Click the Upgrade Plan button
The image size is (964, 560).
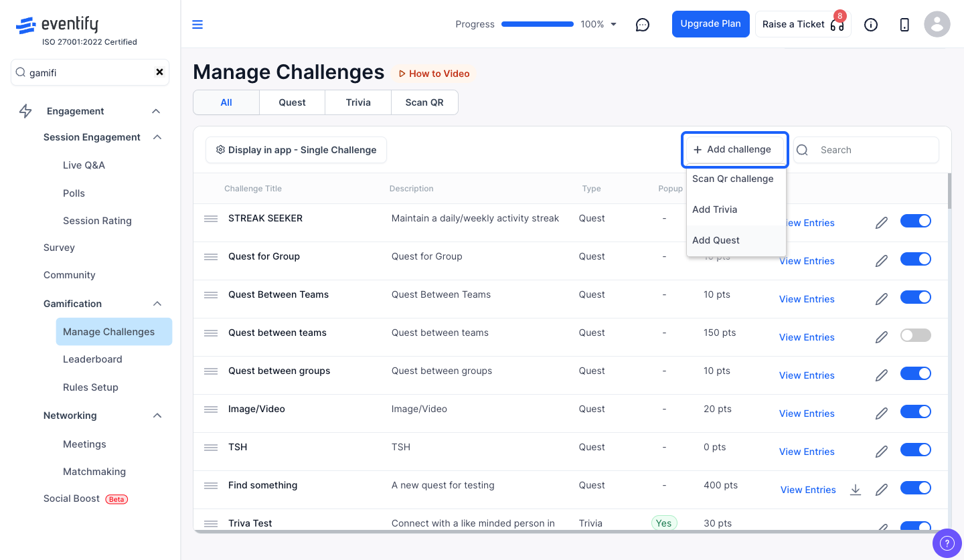click(710, 24)
